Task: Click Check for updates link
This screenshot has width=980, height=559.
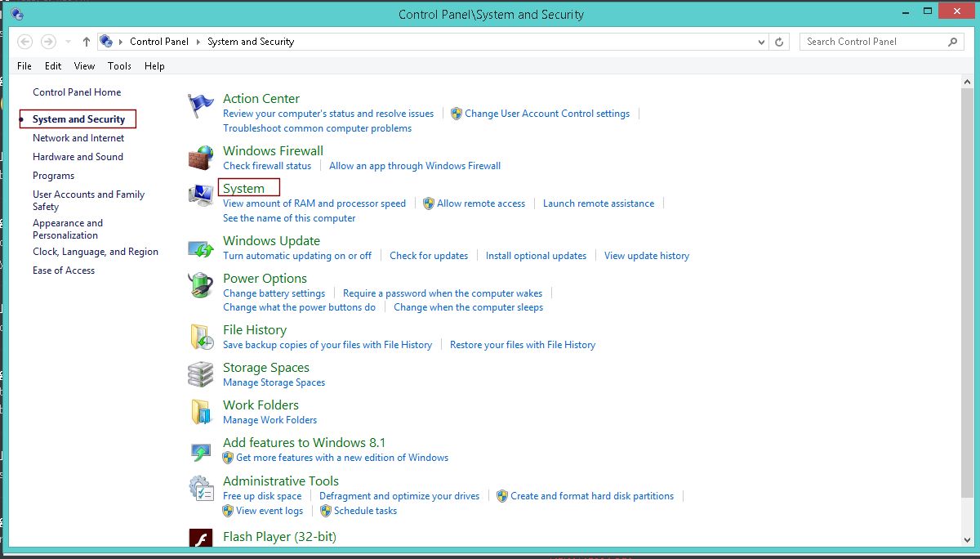Action: (429, 256)
